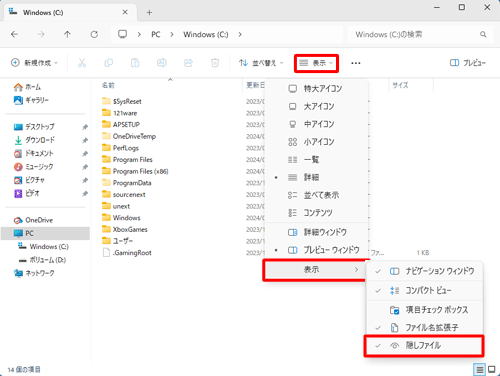500x376 pixels.
Task: Click the Rename icon in toolbar
Action: (x=162, y=63)
